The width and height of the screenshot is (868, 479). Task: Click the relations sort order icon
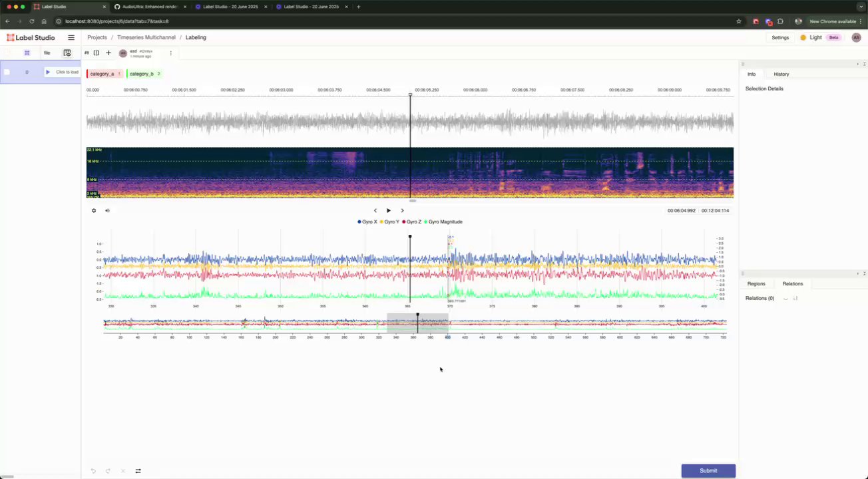coord(795,298)
